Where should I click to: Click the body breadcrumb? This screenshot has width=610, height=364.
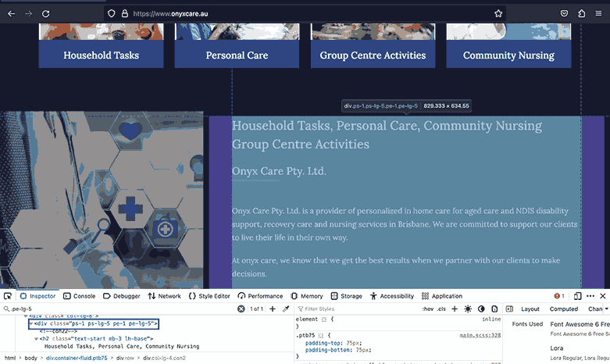(30, 358)
